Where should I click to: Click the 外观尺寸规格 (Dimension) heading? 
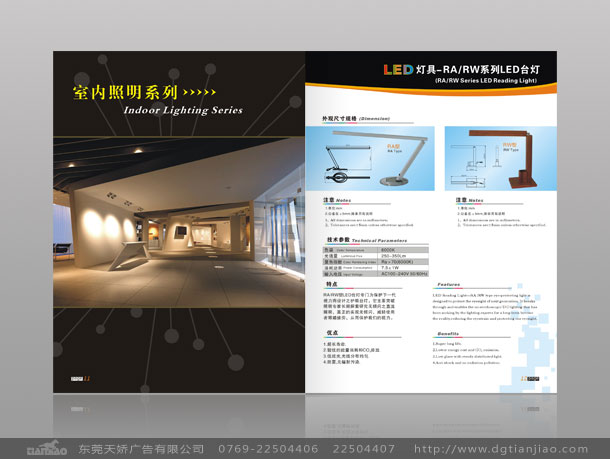(356, 118)
